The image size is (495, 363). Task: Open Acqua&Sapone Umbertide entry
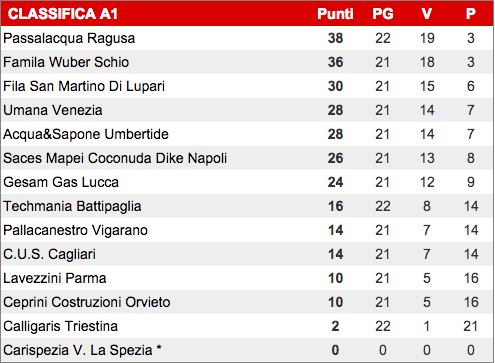tap(86, 134)
